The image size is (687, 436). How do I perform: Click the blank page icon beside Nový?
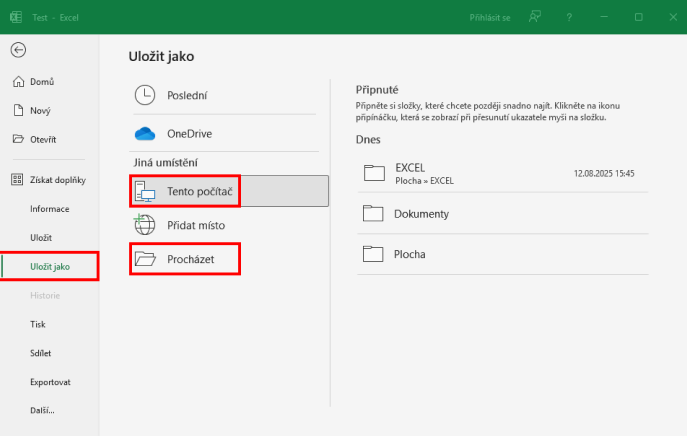click(18, 110)
